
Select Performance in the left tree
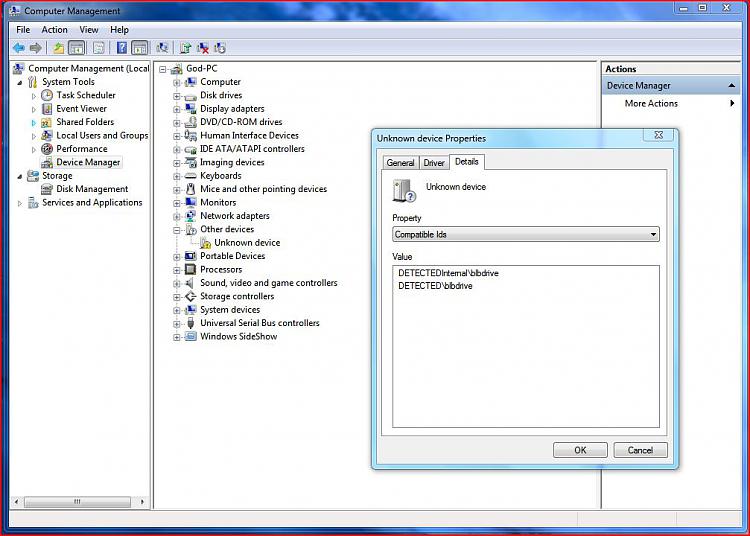pos(82,149)
